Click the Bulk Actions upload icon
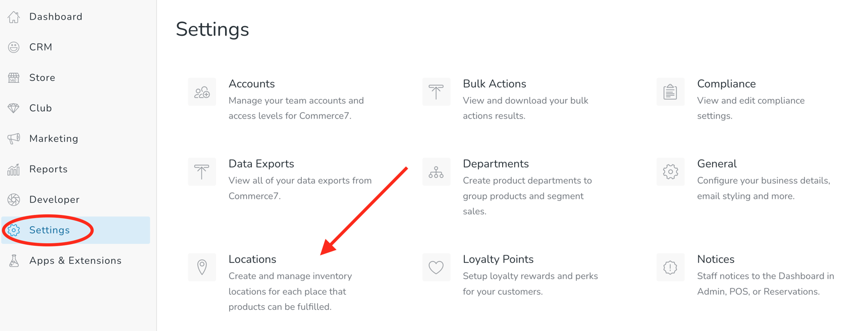The height and width of the screenshot is (331, 868). (x=436, y=92)
